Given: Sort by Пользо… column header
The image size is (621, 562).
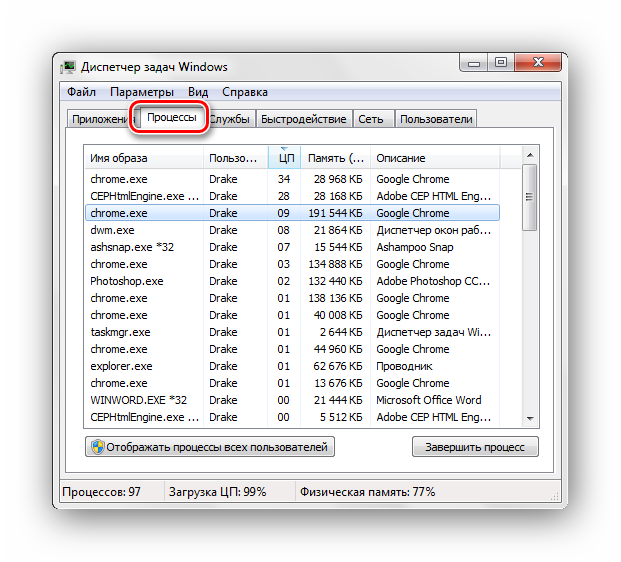Looking at the screenshot, I should point(236,158).
